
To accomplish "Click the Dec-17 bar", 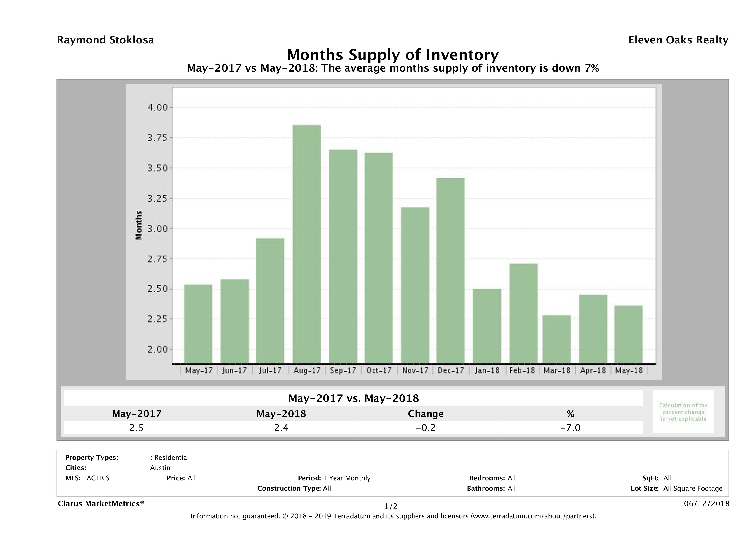I will click(x=450, y=270).
